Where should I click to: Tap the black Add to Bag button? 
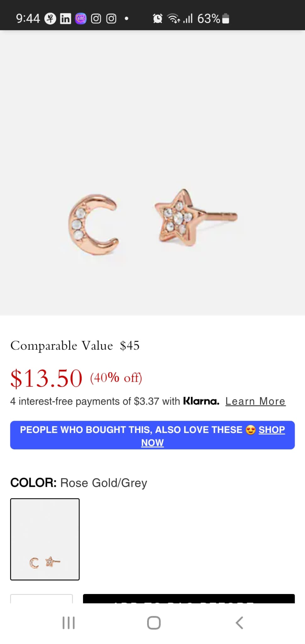[x=189, y=598]
